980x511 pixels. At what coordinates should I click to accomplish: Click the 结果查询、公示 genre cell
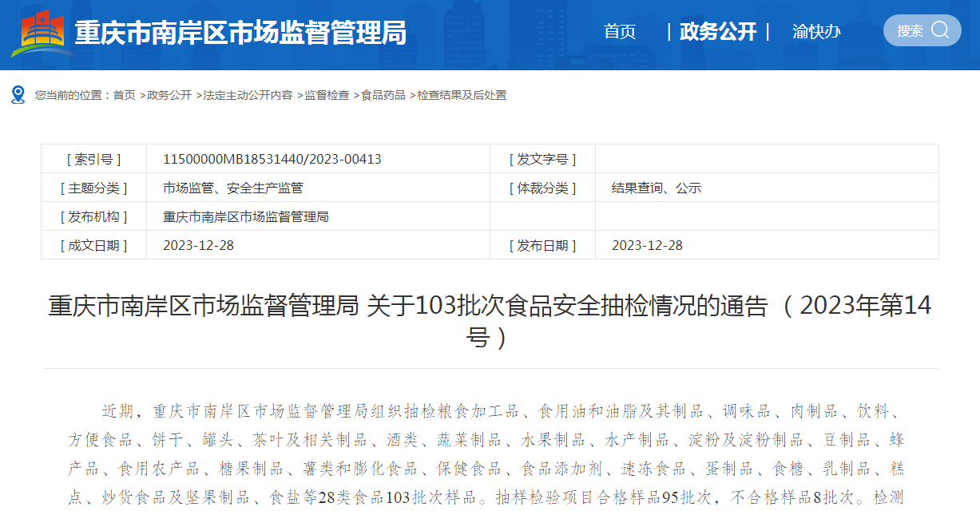click(x=657, y=188)
